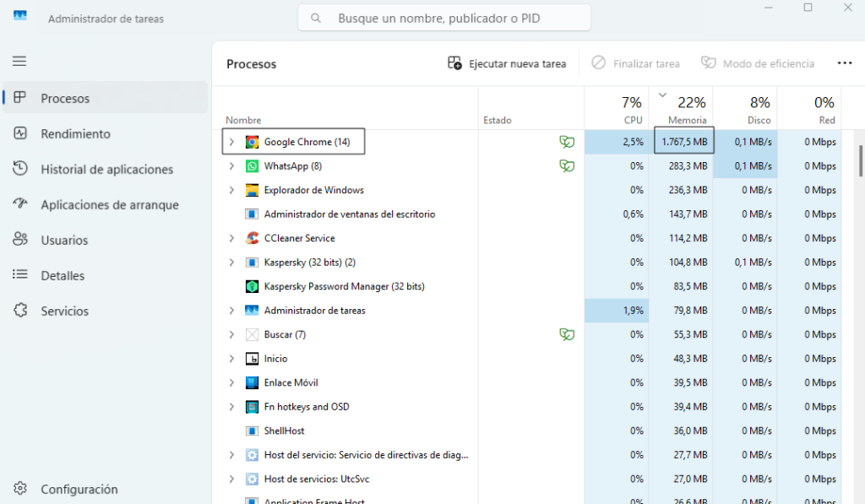
Task: Open the Servicios page
Action: tap(106, 311)
